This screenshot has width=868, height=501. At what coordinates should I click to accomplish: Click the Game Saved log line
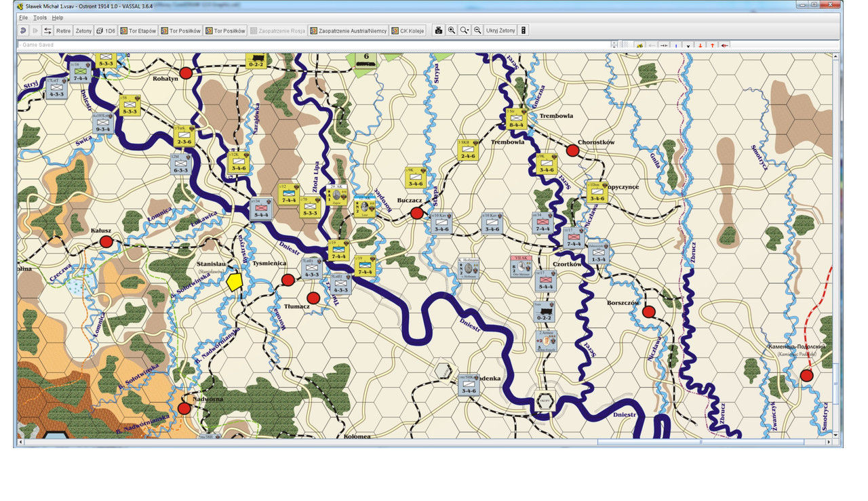pyautogui.click(x=314, y=45)
